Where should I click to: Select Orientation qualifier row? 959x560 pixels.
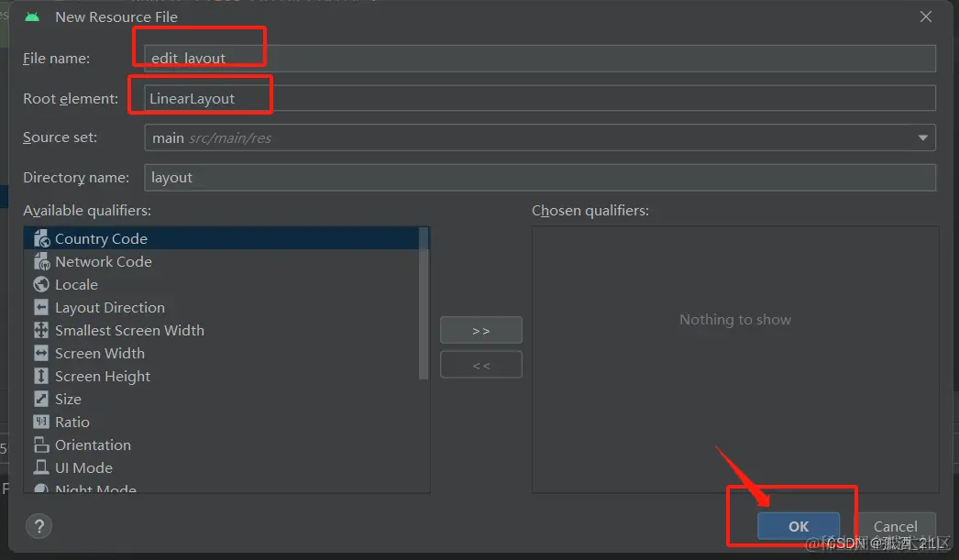pyautogui.click(x=221, y=445)
